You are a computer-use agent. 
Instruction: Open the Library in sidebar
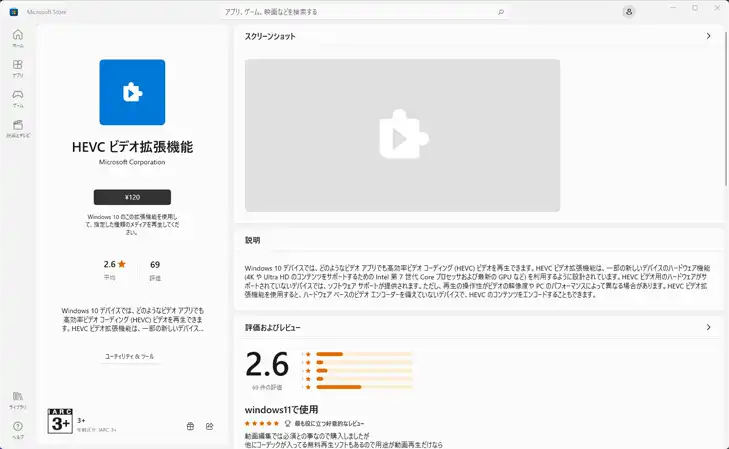coord(18,400)
